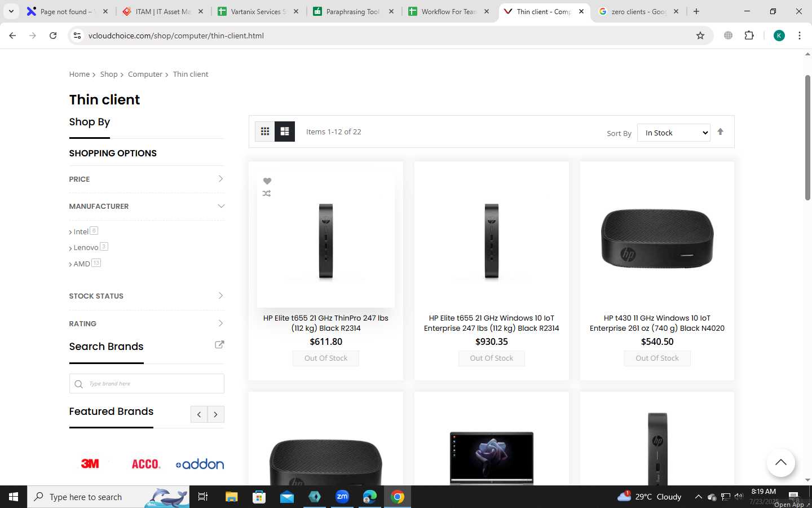The height and width of the screenshot is (508, 812).
Task: Open Chrome profile K avatar
Action: point(779,36)
